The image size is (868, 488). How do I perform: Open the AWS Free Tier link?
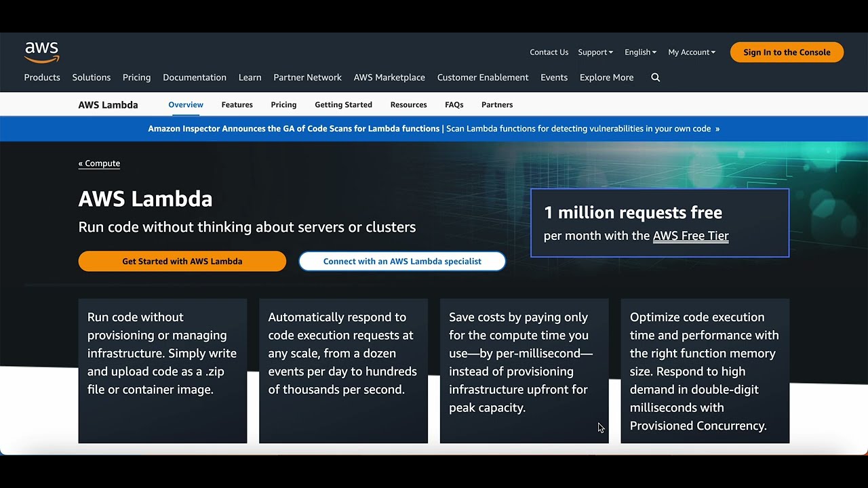(x=690, y=236)
